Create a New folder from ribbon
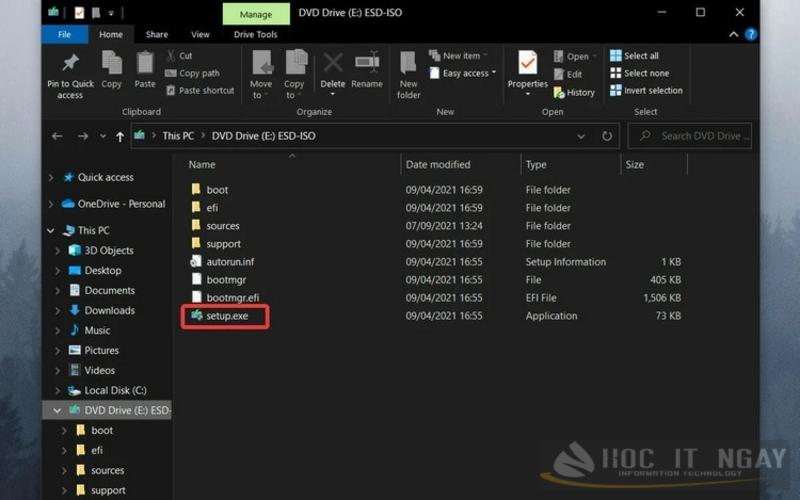 tap(409, 75)
